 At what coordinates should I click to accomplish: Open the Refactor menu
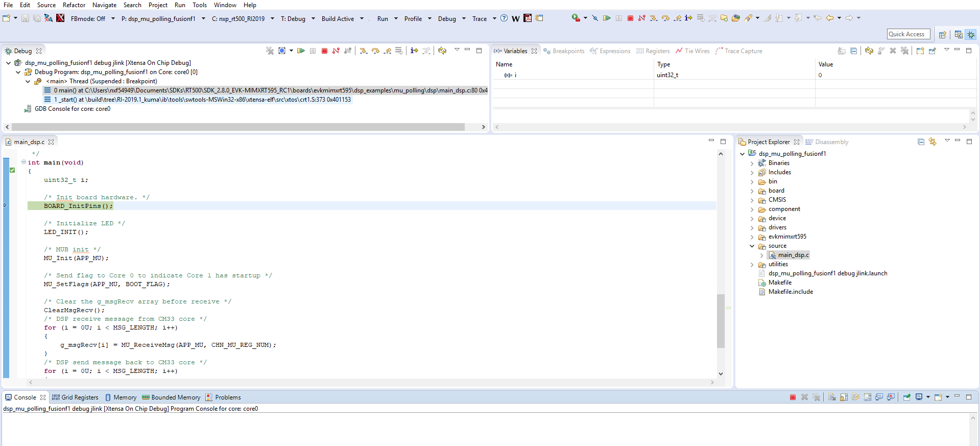click(74, 5)
